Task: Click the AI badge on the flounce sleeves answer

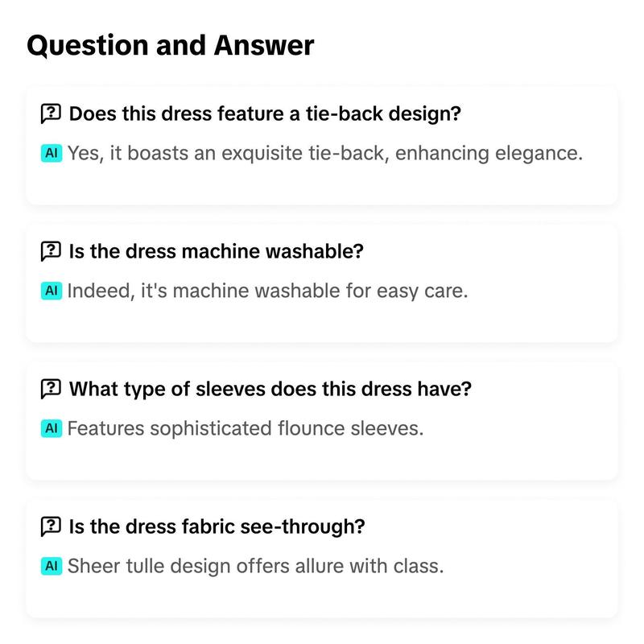Action: point(52,428)
